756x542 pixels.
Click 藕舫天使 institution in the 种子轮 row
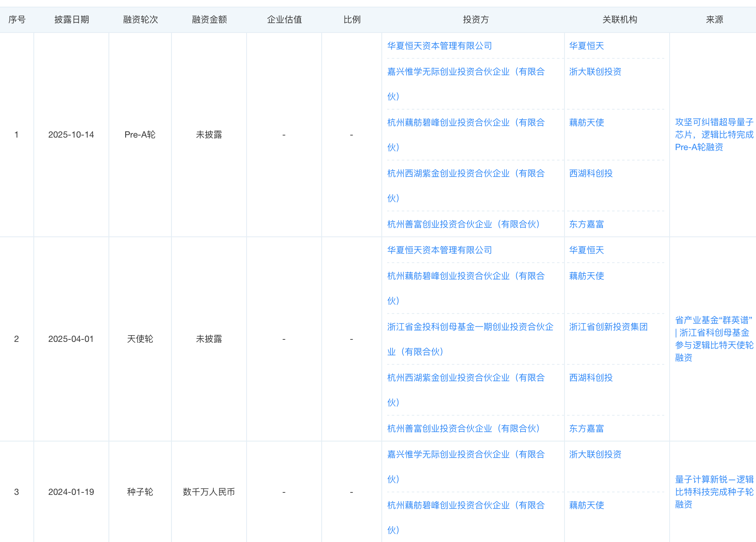[586, 505]
